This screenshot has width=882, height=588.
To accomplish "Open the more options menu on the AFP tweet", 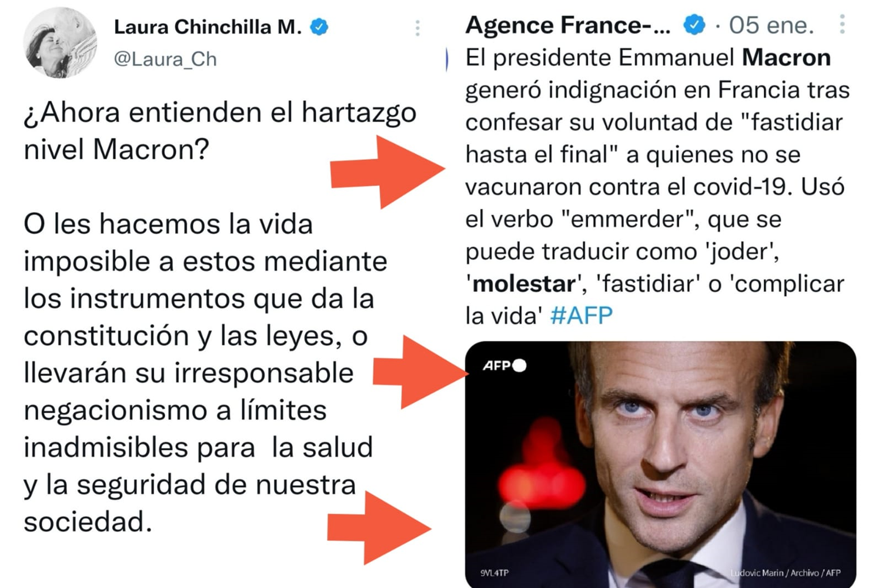I will (843, 24).
